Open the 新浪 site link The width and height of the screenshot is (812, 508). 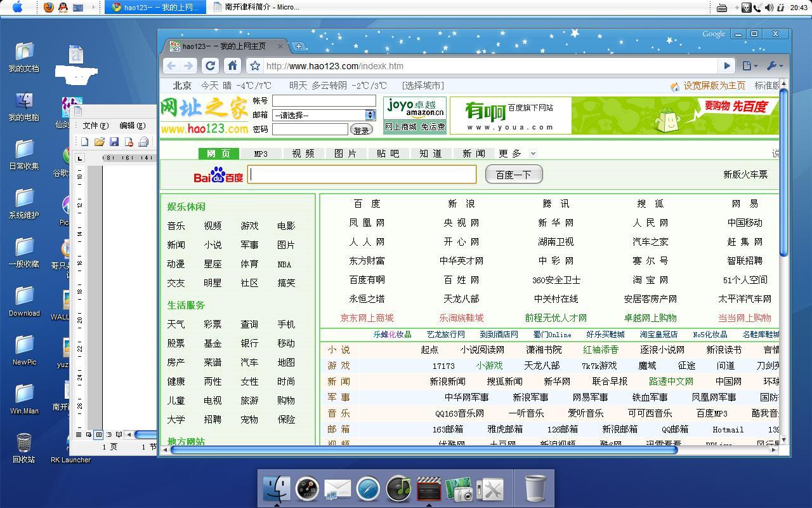[461, 204]
